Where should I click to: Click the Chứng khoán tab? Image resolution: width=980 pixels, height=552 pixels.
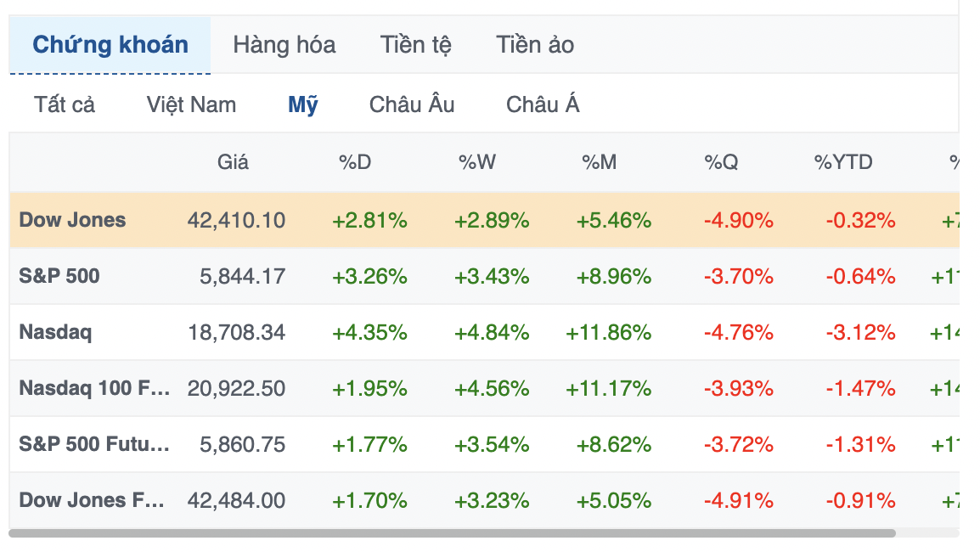point(110,45)
